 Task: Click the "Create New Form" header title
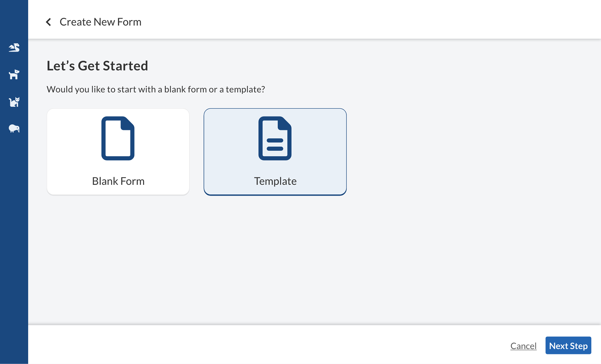click(x=100, y=22)
